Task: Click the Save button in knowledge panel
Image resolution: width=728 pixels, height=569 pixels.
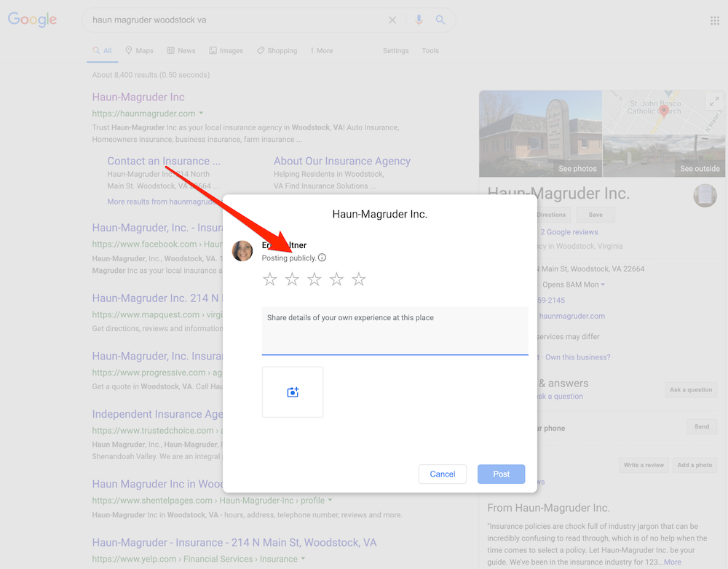Action: [596, 215]
